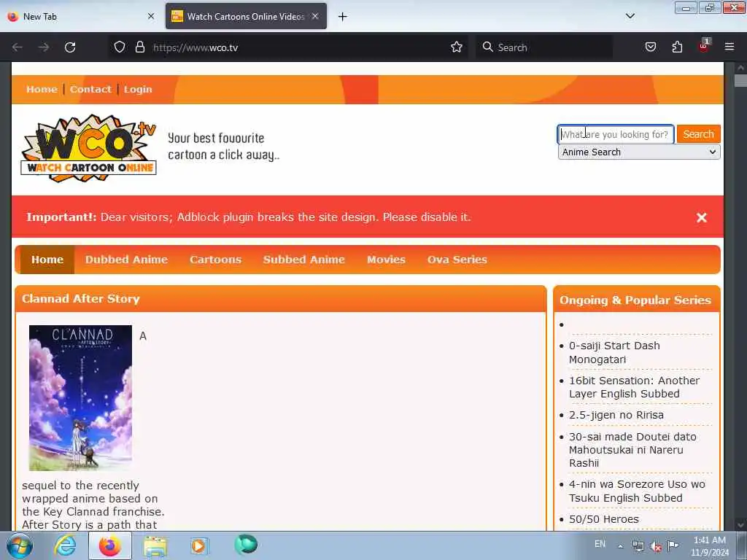Open the Cartoons menu item
Screen dimensions: 747x560
(x=215, y=260)
